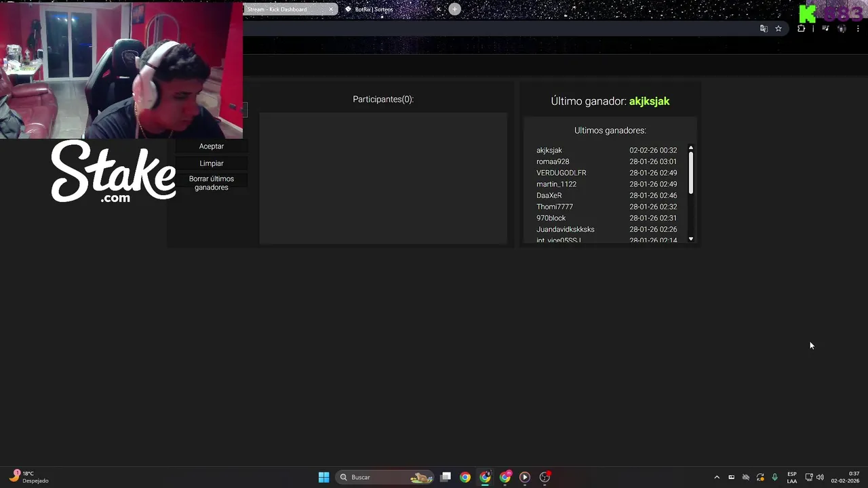Click the winners list scroll-up arrow
The height and width of the screenshot is (488, 868).
(x=691, y=148)
